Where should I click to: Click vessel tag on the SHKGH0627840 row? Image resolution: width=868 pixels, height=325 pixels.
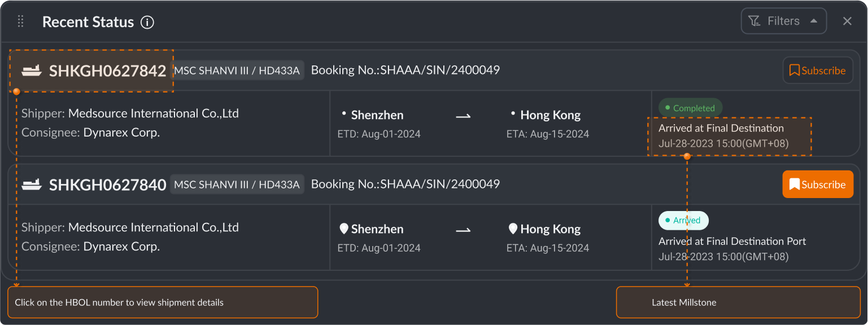click(x=237, y=185)
